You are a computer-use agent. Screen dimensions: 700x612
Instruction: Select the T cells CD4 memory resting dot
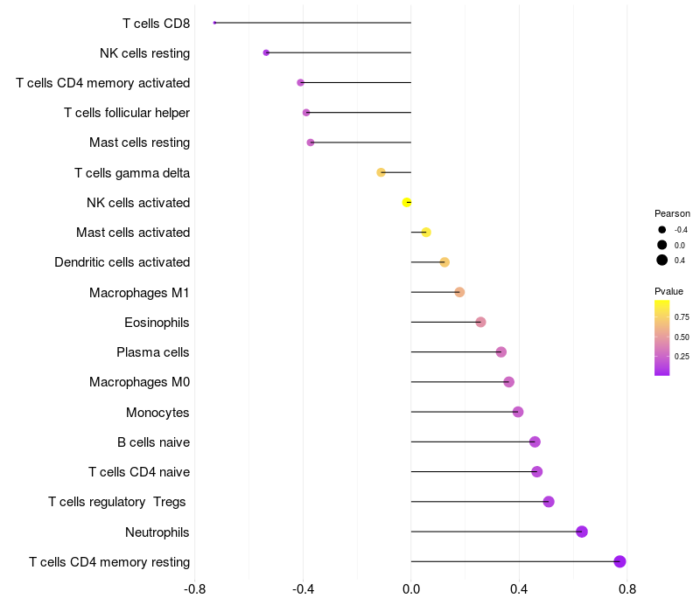click(x=619, y=562)
